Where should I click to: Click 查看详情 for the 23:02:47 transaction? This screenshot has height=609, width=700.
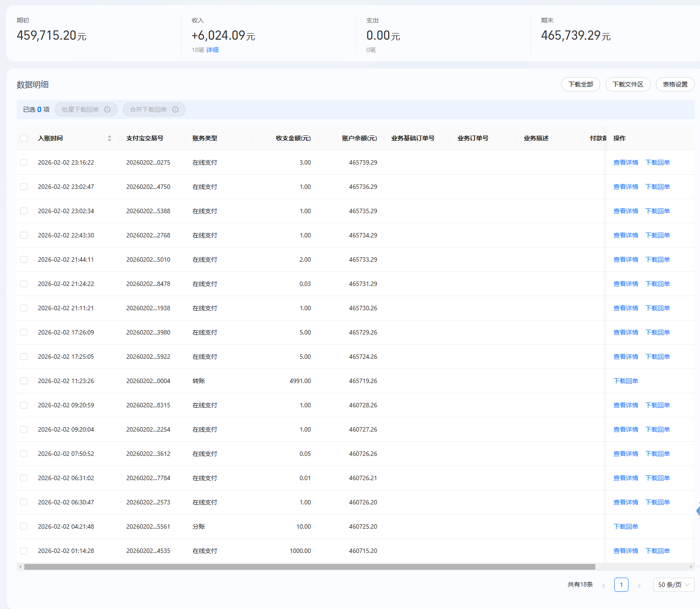pos(625,187)
